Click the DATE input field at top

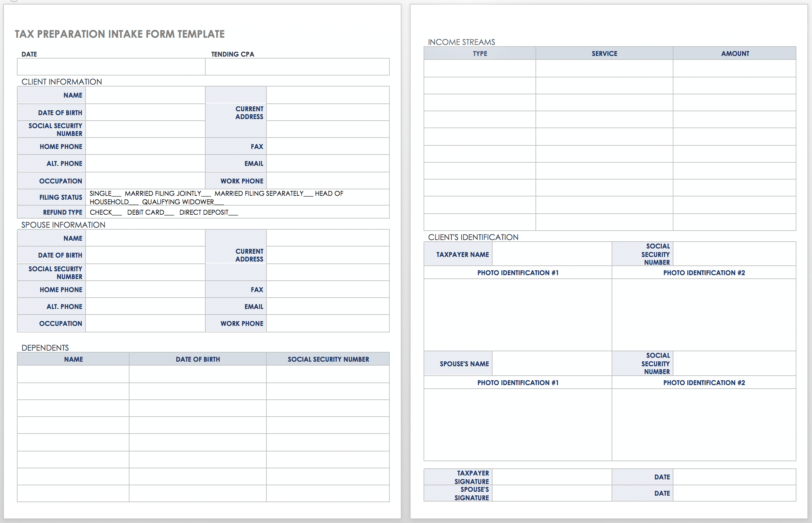[x=111, y=67]
